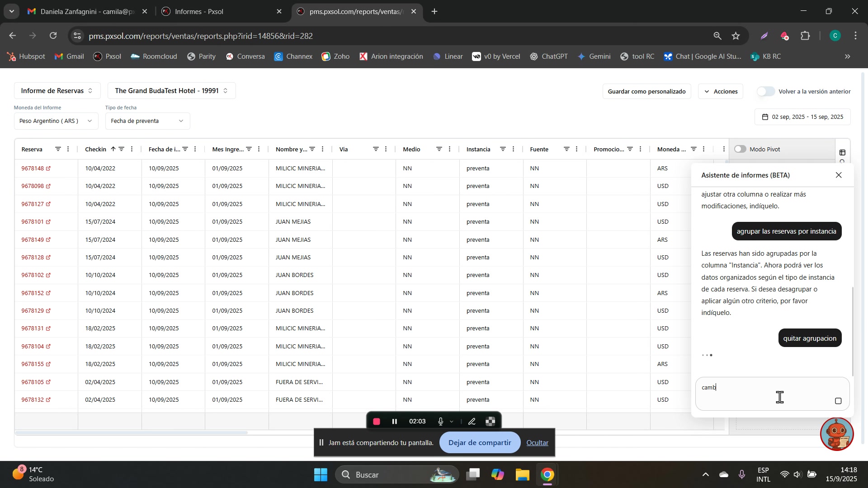
Task: Expand the Informe de Reservas selector
Action: pos(57,91)
